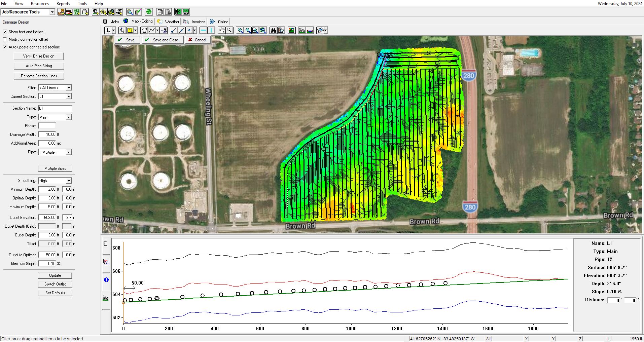
Task: Select the arrow pointer selection tool
Action: 108,31
